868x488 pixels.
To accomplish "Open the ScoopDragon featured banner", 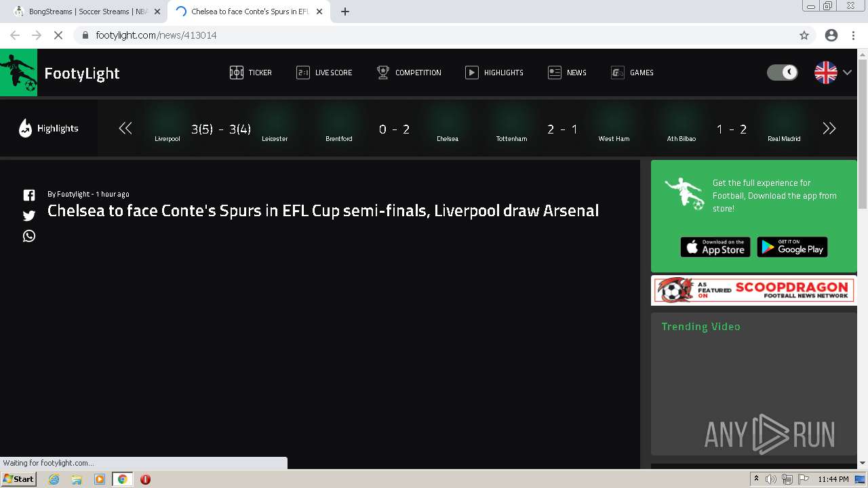I will pos(753,290).
